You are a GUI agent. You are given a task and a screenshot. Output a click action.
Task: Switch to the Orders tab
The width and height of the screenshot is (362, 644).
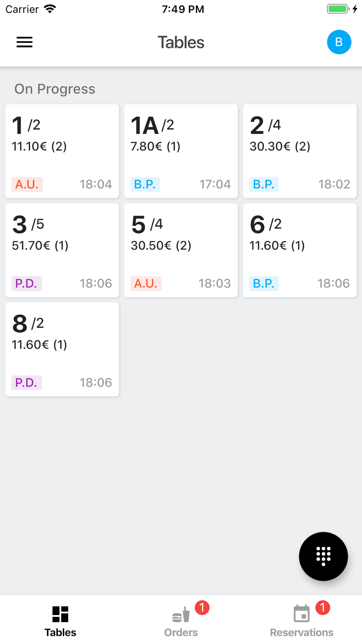pyautogui.click(x=181, y=620)
